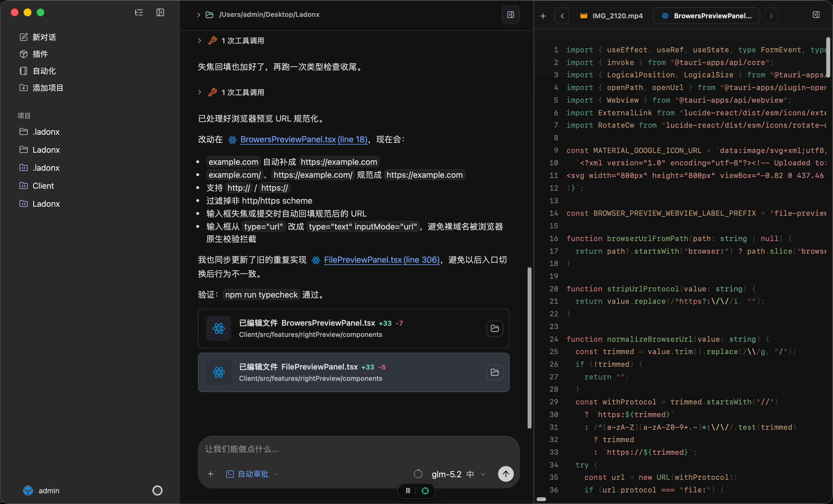The image size is (833, 504).
Task: Click the green target icon below composer
Action: coord(425,490)
